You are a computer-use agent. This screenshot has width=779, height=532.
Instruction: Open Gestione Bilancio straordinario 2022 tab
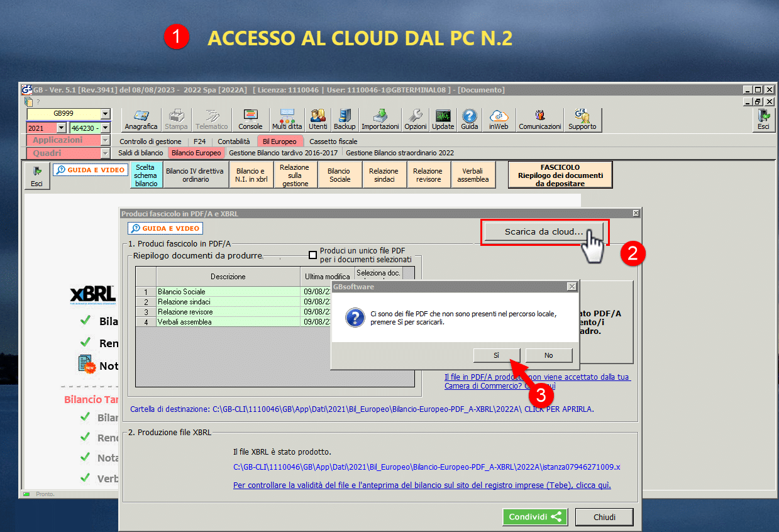(x=400, y=153)
